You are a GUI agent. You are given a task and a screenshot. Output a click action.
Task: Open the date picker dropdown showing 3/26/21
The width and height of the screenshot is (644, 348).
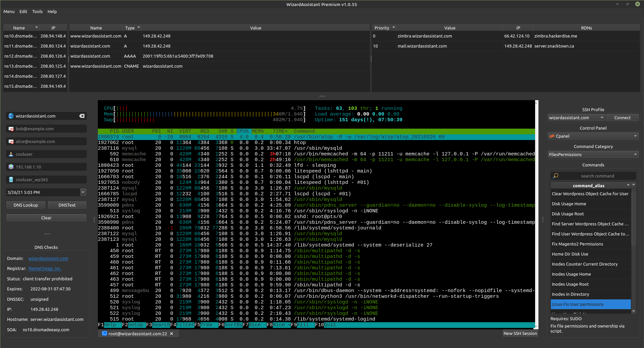click(83, 192)
